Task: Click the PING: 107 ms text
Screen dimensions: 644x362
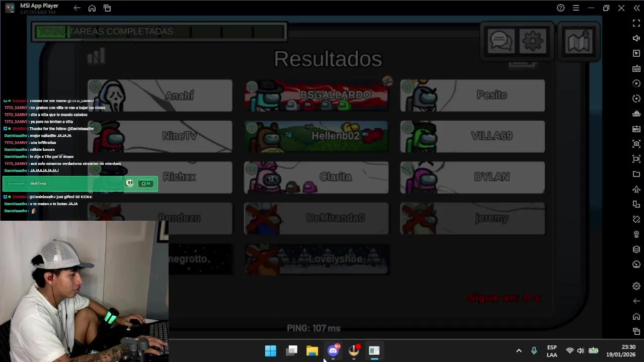Action: [313, 328]
